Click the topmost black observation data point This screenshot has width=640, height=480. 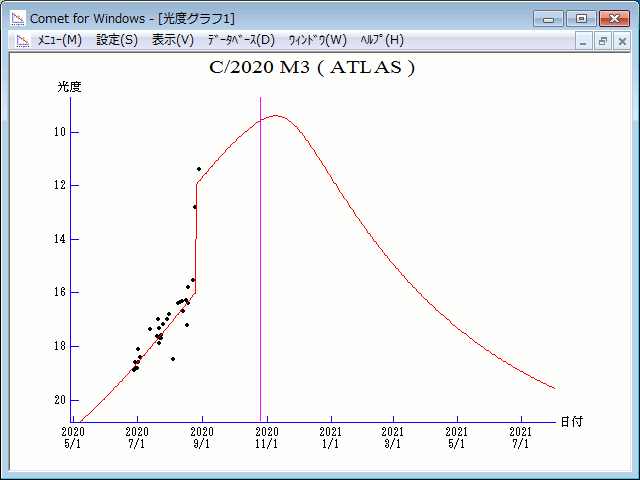point(199,169)
